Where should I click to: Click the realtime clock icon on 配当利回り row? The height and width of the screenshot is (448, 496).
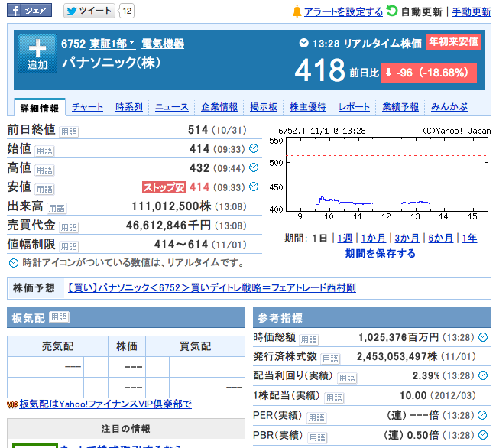point(483,375)
